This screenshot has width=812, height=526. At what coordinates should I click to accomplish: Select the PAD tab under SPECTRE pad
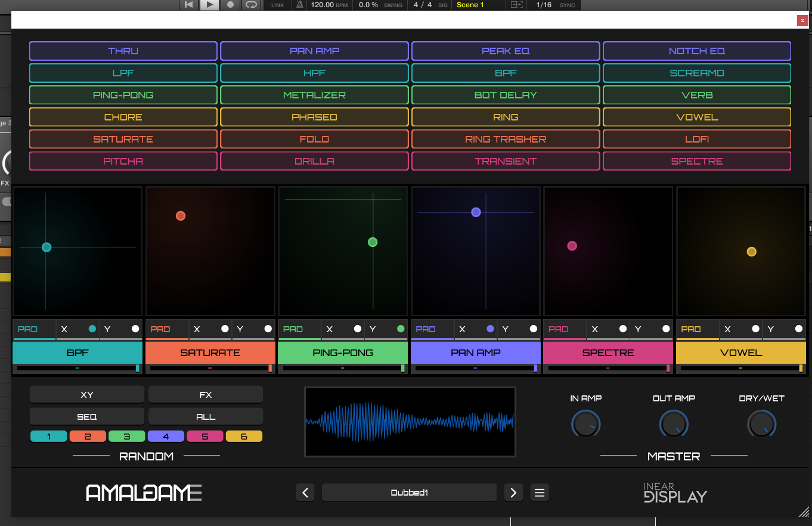click(x=559, y=329)
